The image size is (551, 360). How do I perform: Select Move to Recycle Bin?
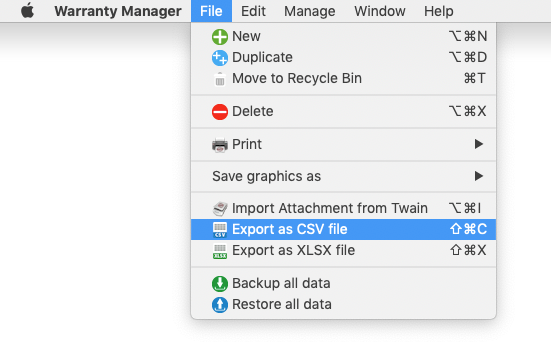[343, 78]
